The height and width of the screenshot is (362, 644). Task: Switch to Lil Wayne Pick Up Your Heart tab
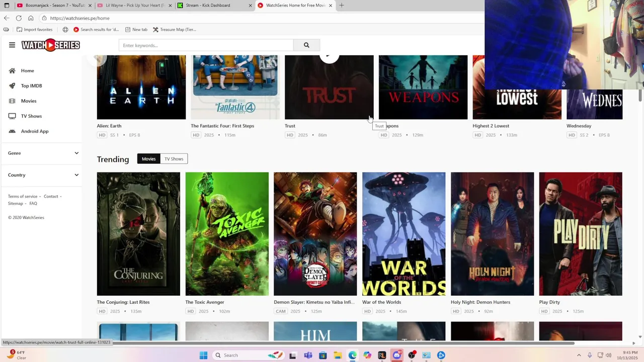click(x=134, y=6)
